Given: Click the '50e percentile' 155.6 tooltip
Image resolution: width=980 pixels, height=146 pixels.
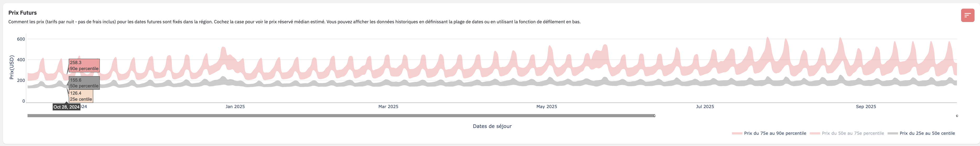Looking at the screenshot, I should (x=84, y=83).
